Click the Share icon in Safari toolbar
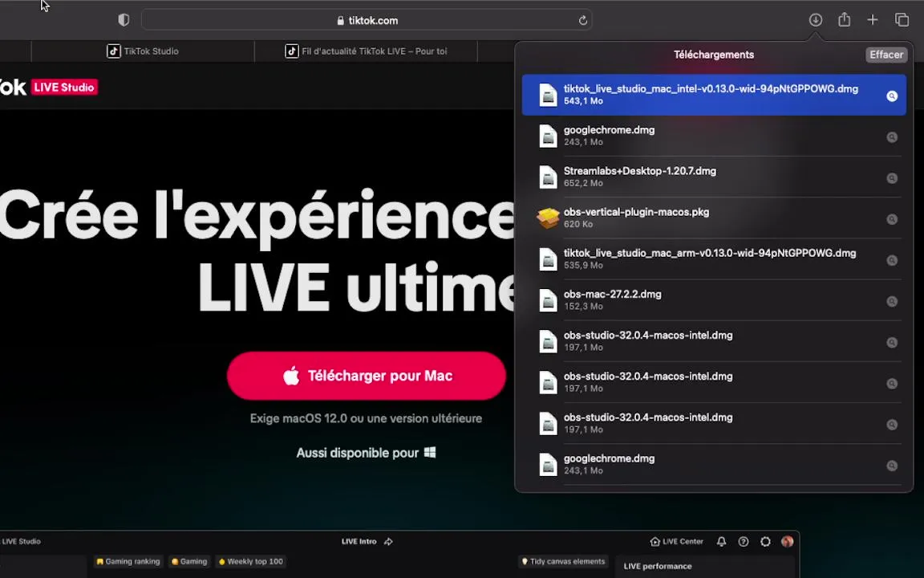This screenshot has height=578, width=924. tap(844, 19)
